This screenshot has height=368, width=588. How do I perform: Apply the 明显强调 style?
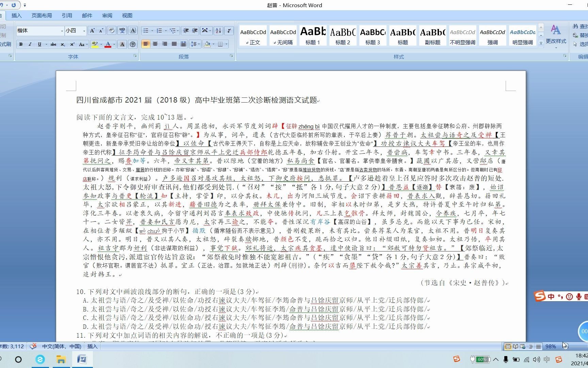pos(523,35)
